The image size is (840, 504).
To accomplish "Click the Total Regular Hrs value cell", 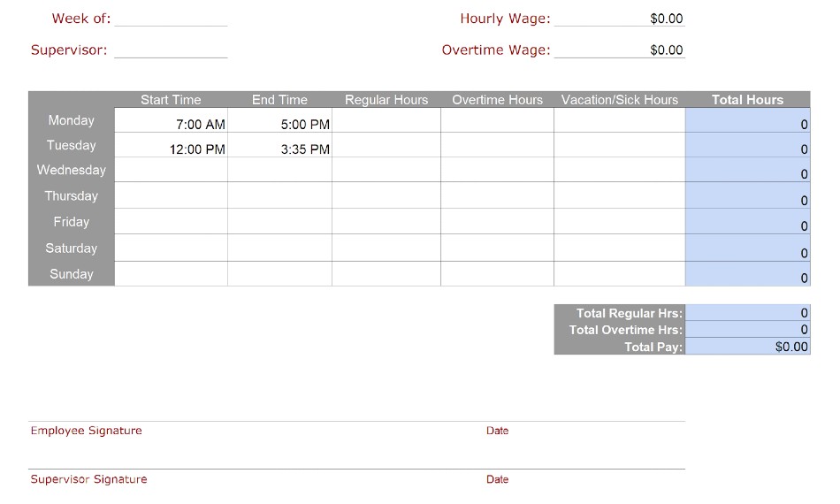I will pos(747,313).
